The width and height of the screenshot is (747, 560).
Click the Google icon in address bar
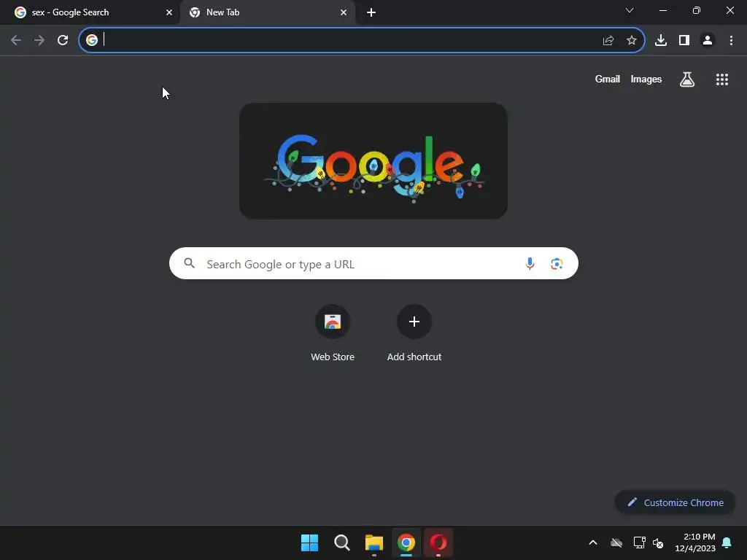[x=92, y=40]
